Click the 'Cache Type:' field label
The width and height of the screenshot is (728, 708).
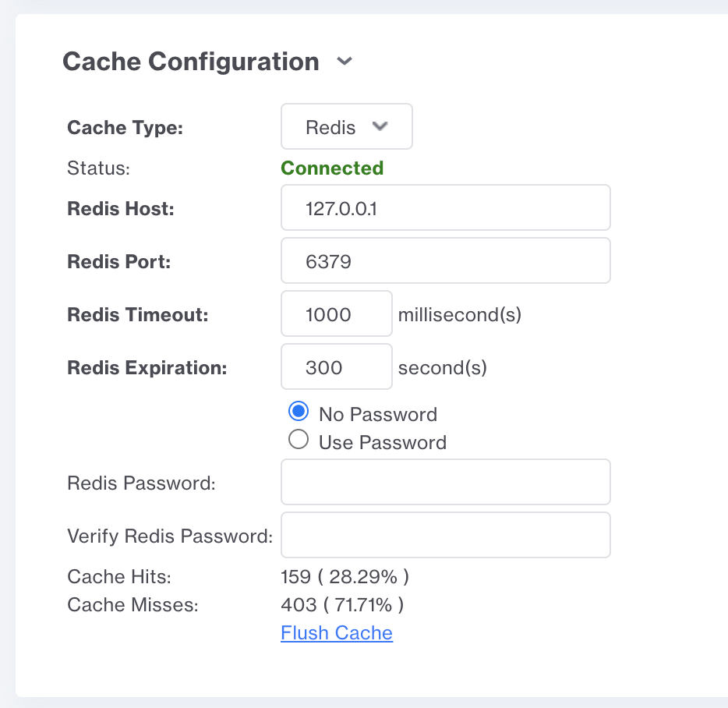(x=125, y=128)
